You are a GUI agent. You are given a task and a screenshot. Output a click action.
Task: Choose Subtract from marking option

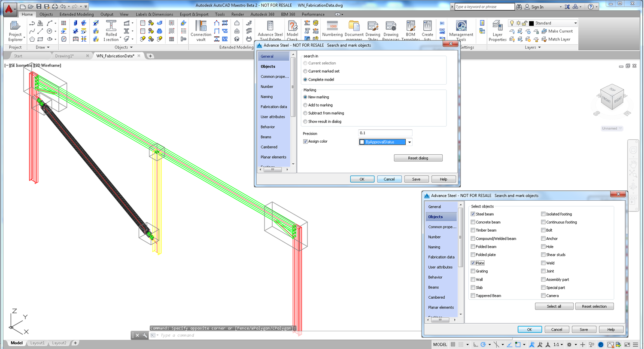pyautogui.click(x=305, y=113)
